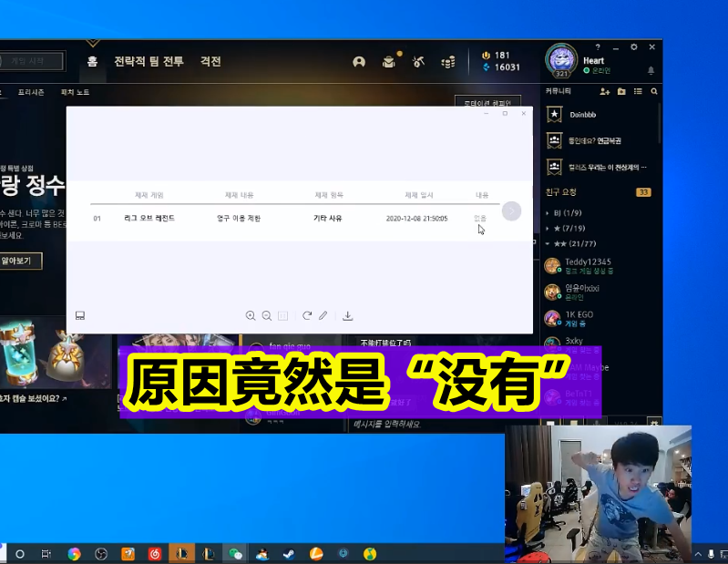Click the 알아보기 button
Viewport: 728px width, 564px height.
(17, 261)
